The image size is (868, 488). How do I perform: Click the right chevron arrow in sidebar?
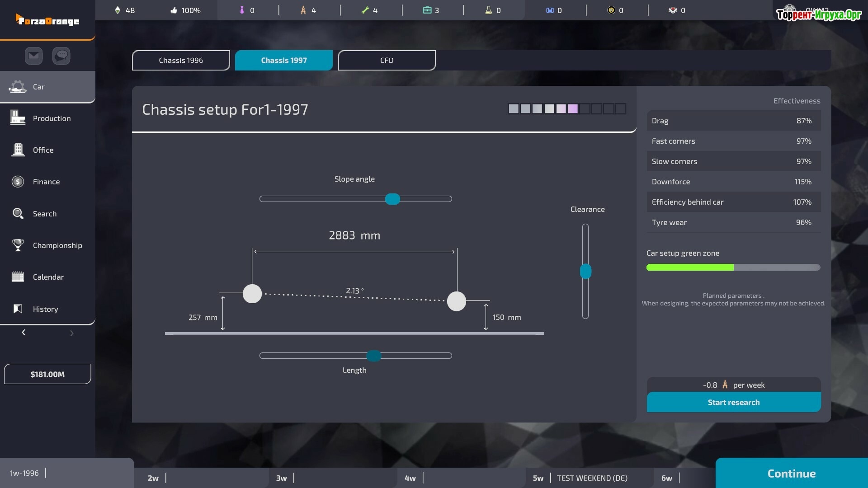(x=71, y=333)
